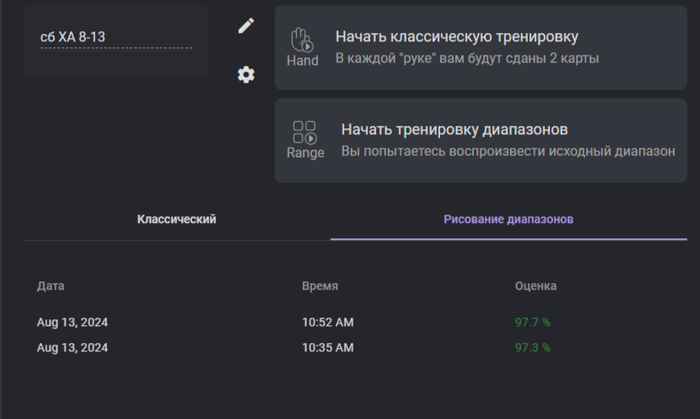
Task: Click the "В каждой руке" description text
Action: 467,59
